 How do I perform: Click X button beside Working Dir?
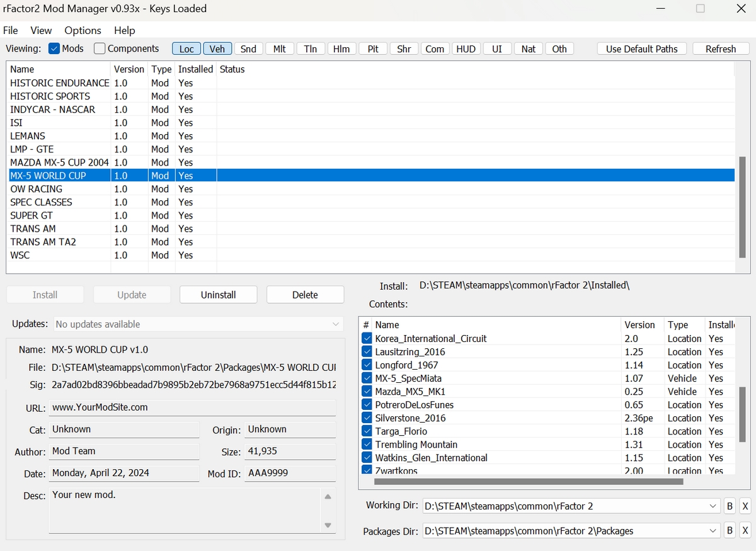coord(745,506)
